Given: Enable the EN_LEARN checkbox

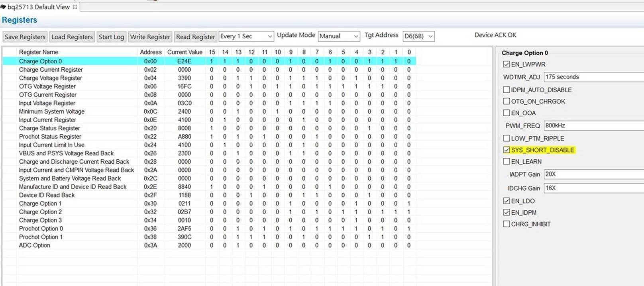Looking at the screenshot, I should 507,161.
